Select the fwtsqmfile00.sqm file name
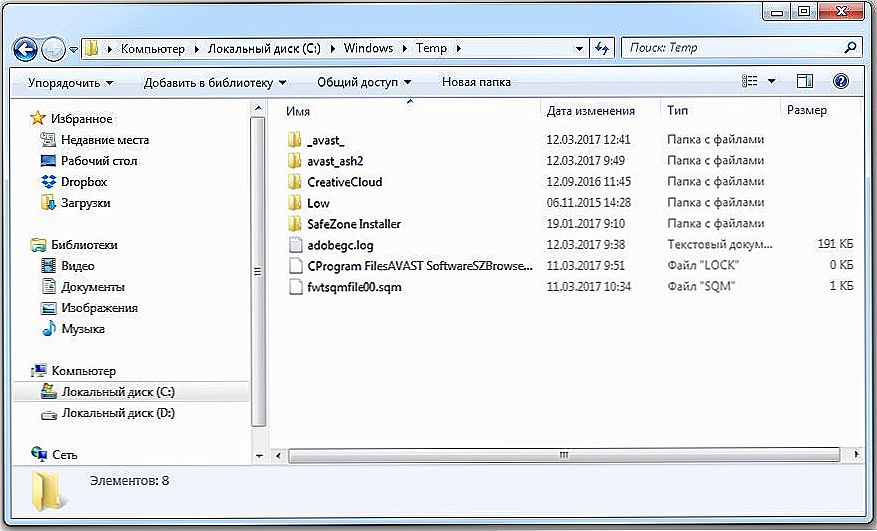Viewport: 877px width, 531px height. (x=355, y=287)
